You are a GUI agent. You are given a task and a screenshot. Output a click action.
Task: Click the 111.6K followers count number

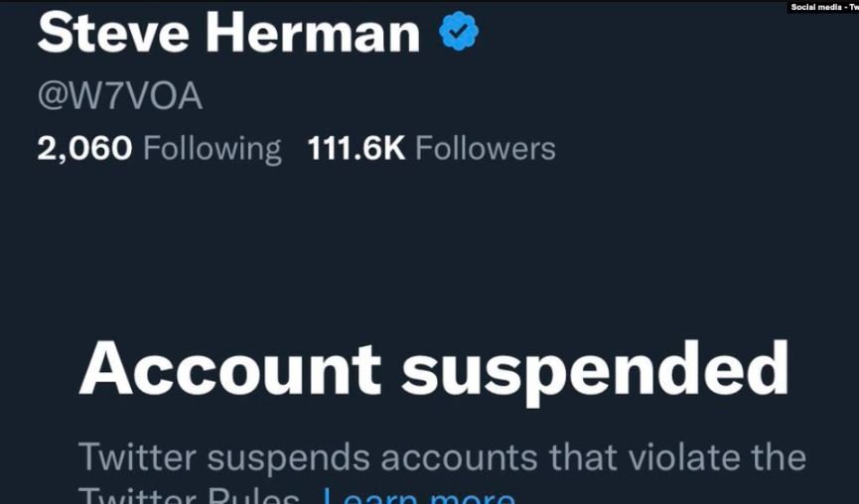pyautogui.click(x=357, y=149)
